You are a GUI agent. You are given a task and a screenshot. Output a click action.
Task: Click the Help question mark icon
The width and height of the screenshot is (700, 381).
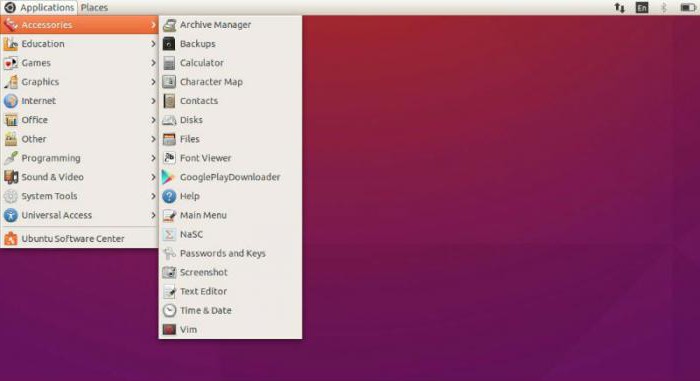[x=169, y=196]
